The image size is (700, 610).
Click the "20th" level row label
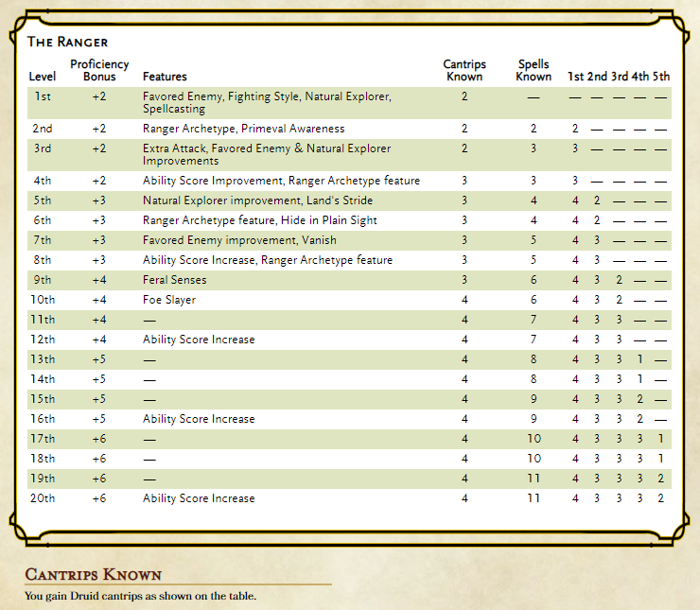44,498
